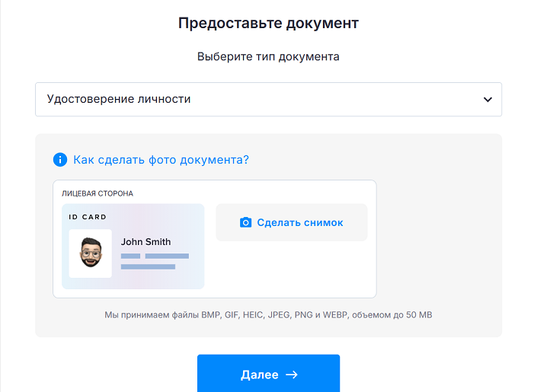Click the ID CARD sample thumbnail
The width and height of the screenshot is (534, 392).
pos(133,247)
